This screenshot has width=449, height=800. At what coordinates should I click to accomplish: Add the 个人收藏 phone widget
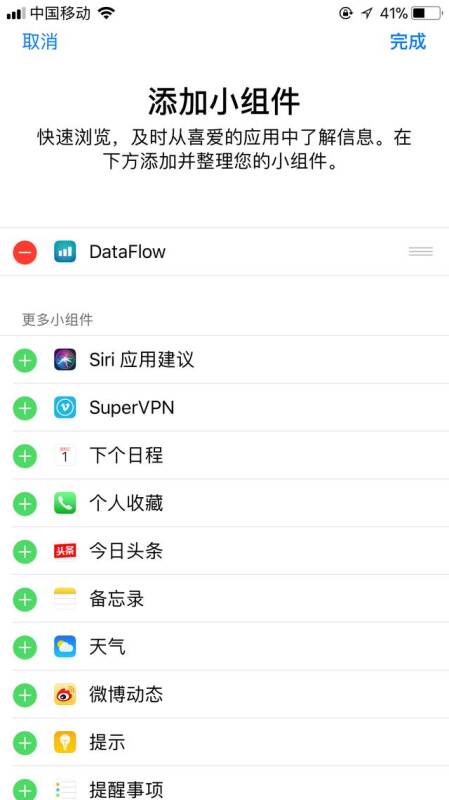click(25, 504)
